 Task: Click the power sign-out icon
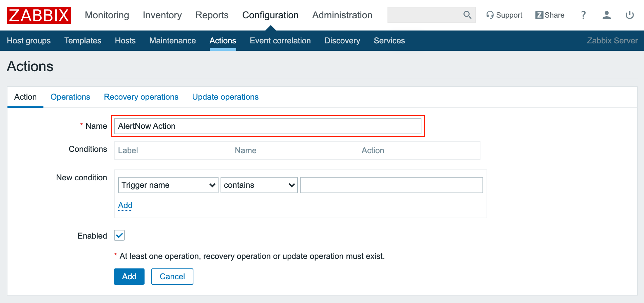[629, 15]
